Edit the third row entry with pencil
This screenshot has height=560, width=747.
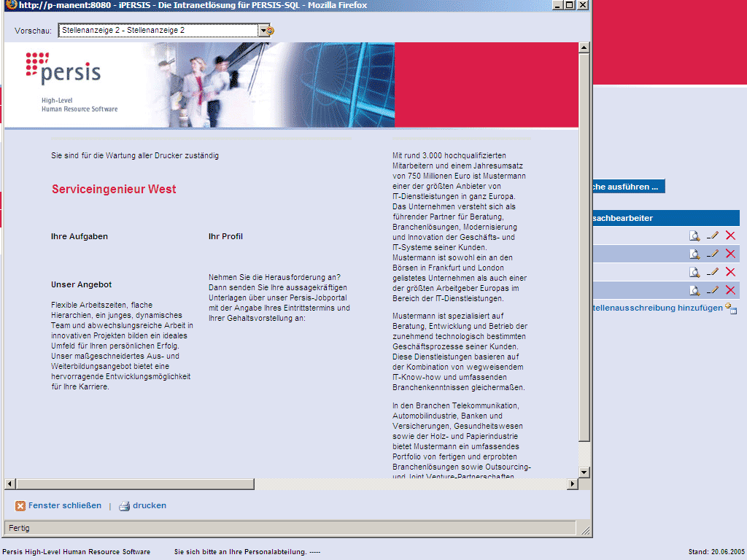(713, 272)
